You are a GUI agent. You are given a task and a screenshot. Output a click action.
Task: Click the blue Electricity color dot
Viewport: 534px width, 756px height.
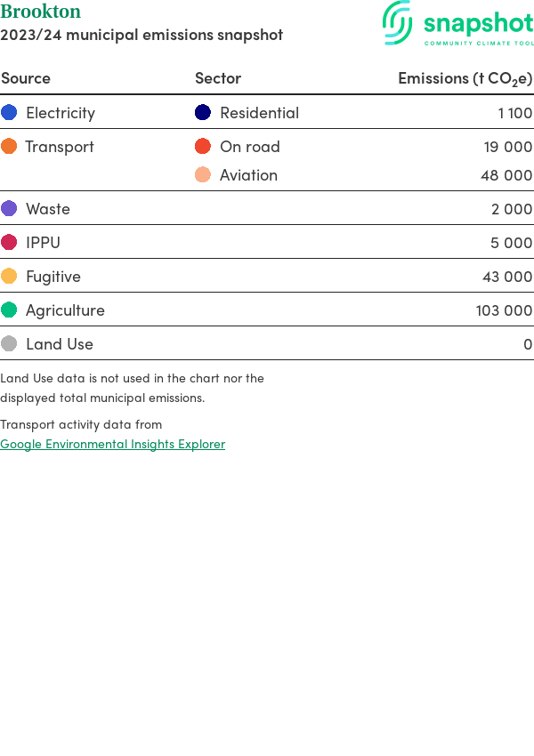pos(9,112)
